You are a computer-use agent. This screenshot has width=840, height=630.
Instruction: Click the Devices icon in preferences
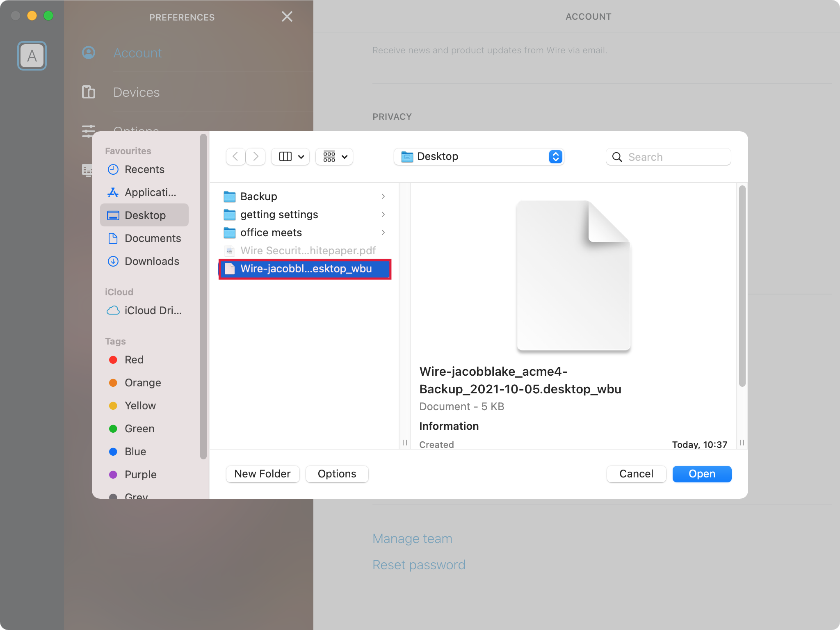coord(89,92)
